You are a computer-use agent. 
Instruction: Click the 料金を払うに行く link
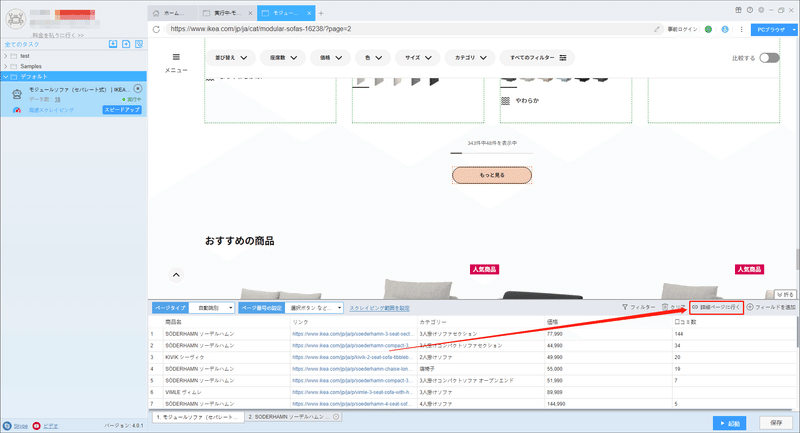58,35
